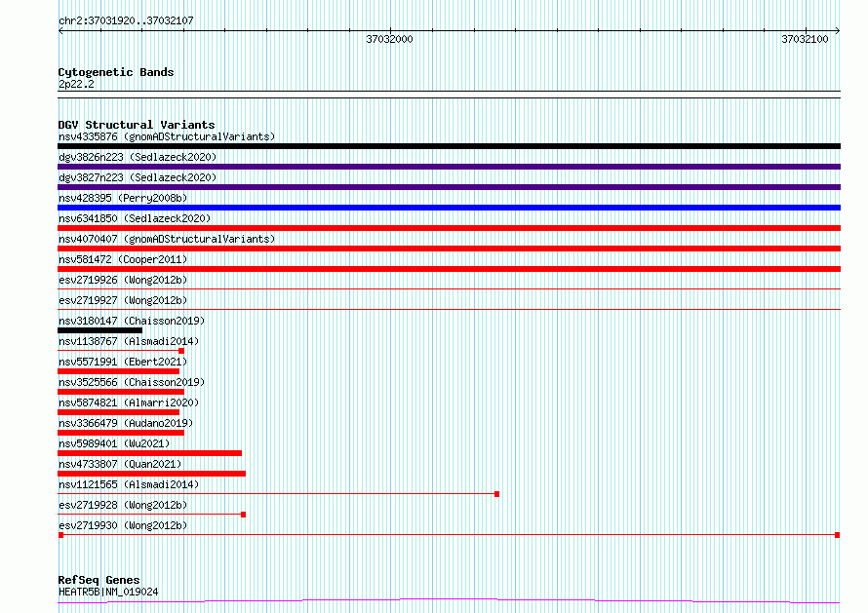Image resolution: width=868 pixels, height=613 pixels.
Task: Select the esv2719930 Wong2012b label
Action: click(123, 525)
